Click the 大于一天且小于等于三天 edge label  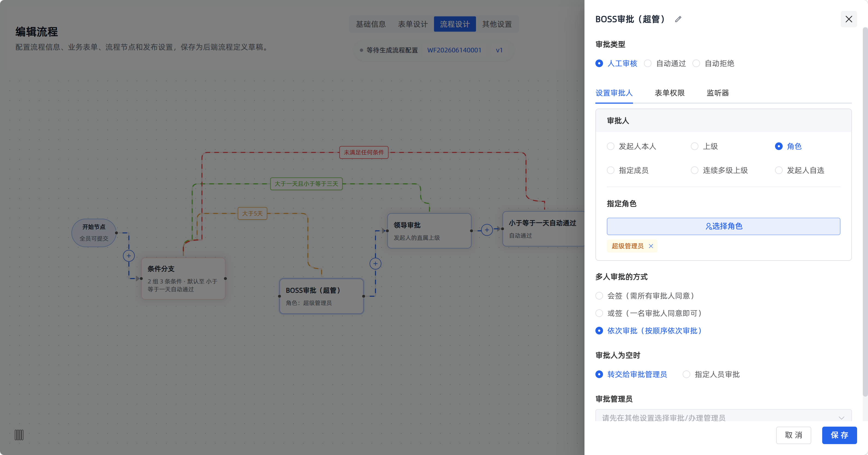(x=306, y=184)
